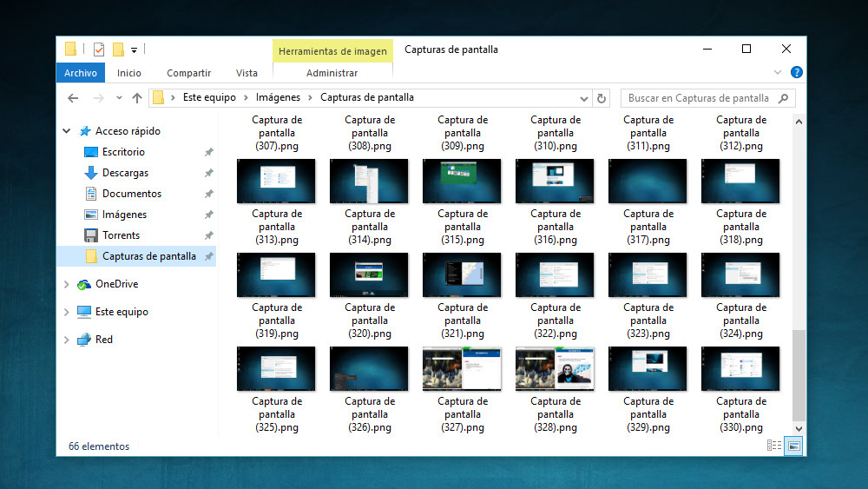The width and height of the screenshot is (868, 489).
Task: Go back with the left arrow
Action: [x=73, y=98]
